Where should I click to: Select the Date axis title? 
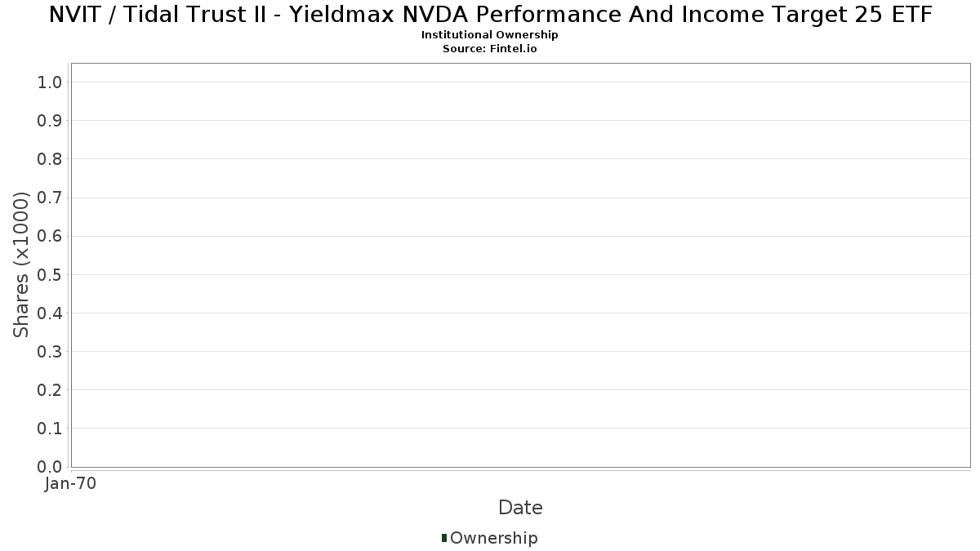[520, 508]
